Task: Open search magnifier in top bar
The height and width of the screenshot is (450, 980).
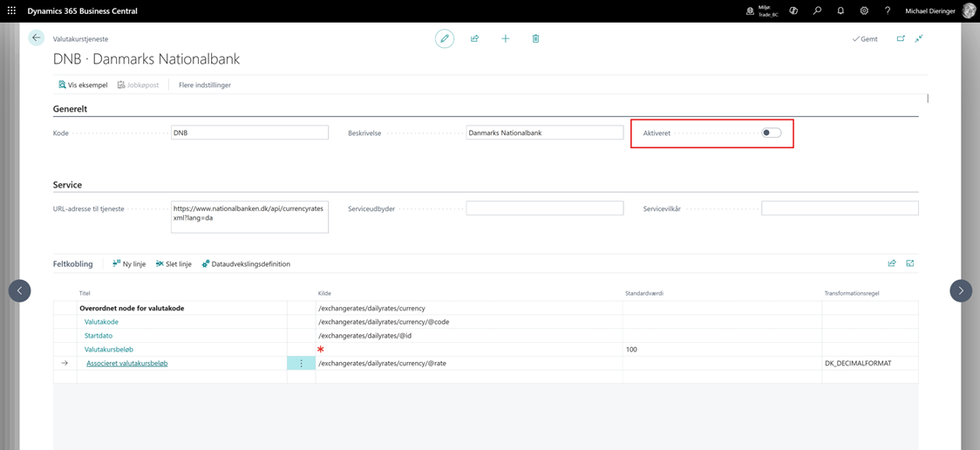Action: coord(817,11)
